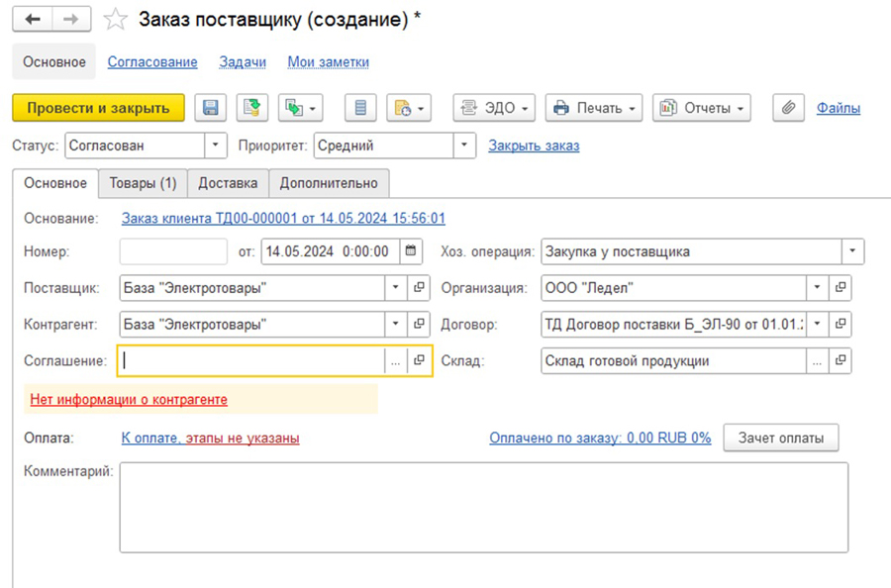The width and height of the screenshot is (891, 588).
Task: Navigate back using the left arrow
Action: 33,20
